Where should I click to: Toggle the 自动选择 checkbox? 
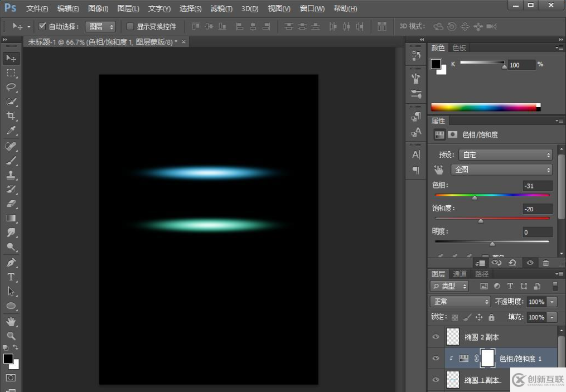click(42, 26)
